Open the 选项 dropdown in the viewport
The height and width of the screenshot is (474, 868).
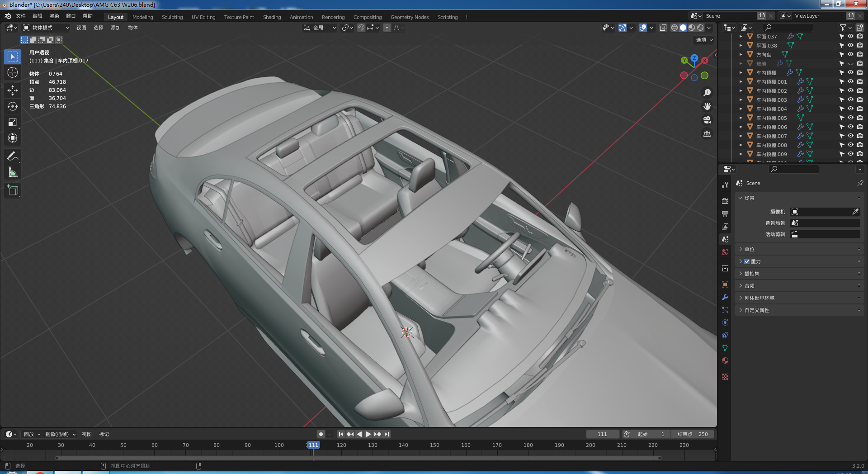point(704,40)
